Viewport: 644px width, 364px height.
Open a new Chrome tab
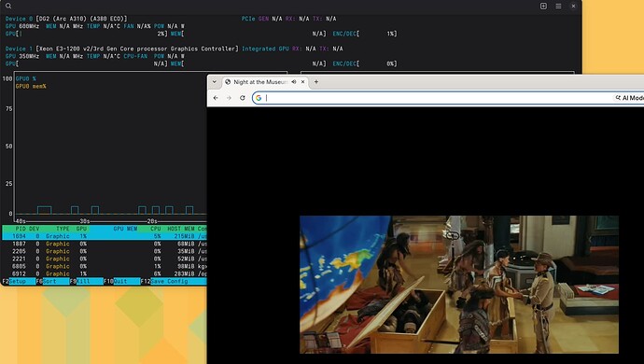click(316, 82)
